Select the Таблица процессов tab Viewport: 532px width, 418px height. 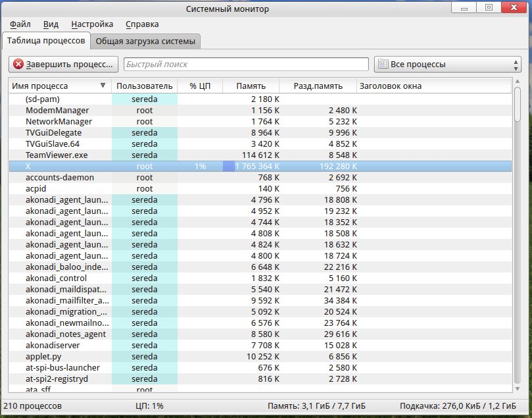(x=46, y=41)
